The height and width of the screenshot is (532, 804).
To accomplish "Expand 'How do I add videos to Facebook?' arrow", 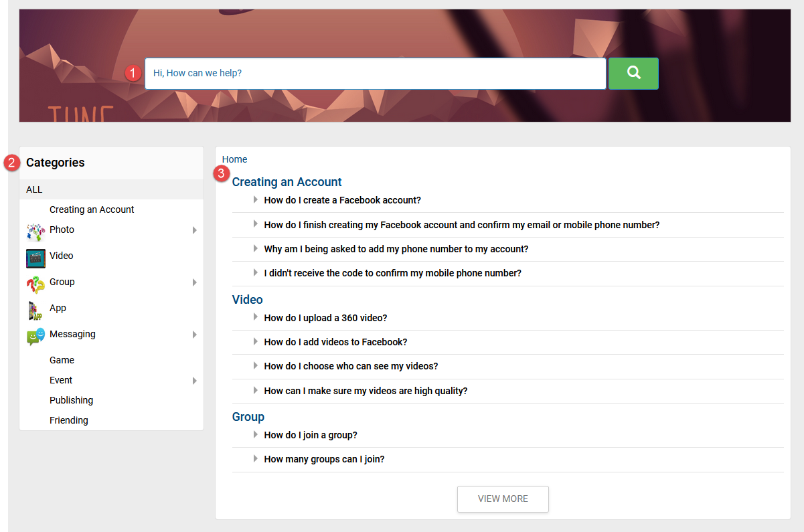I will pyautogui.click(x=256, y=341).
